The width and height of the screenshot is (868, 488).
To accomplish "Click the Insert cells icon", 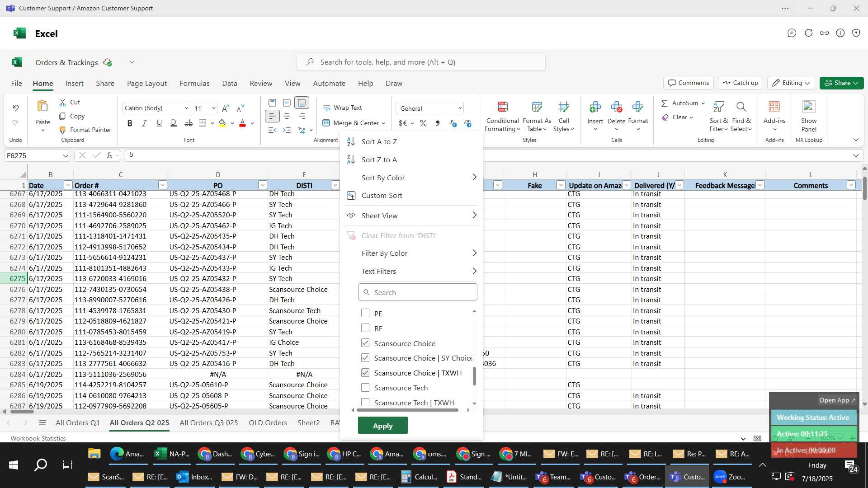I will [595, 107].
